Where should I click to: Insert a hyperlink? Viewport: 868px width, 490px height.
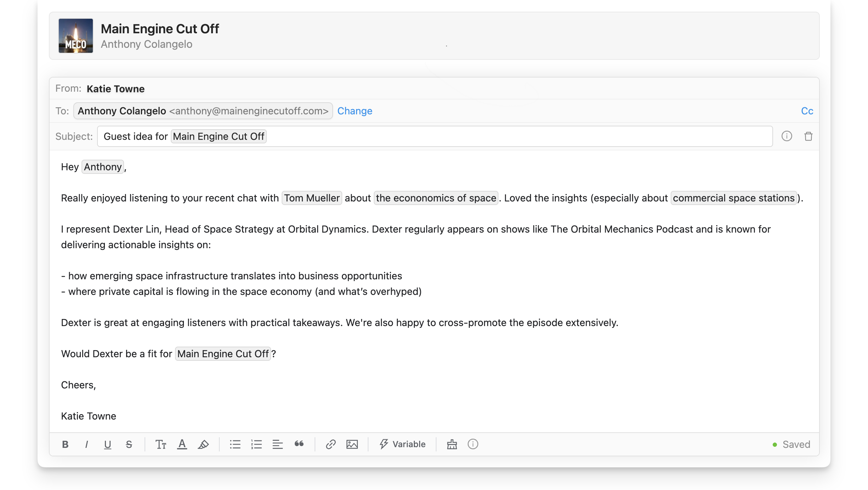(x=331, y=444)
